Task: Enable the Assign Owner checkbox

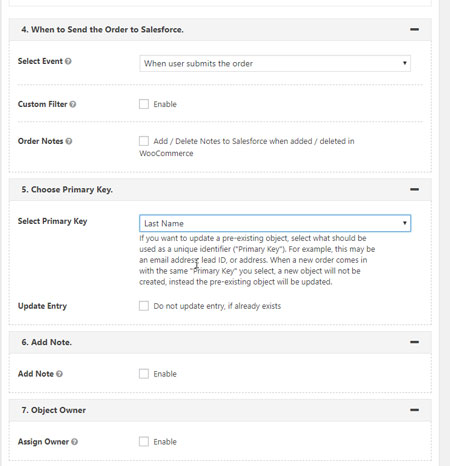Action: point(144,442)
